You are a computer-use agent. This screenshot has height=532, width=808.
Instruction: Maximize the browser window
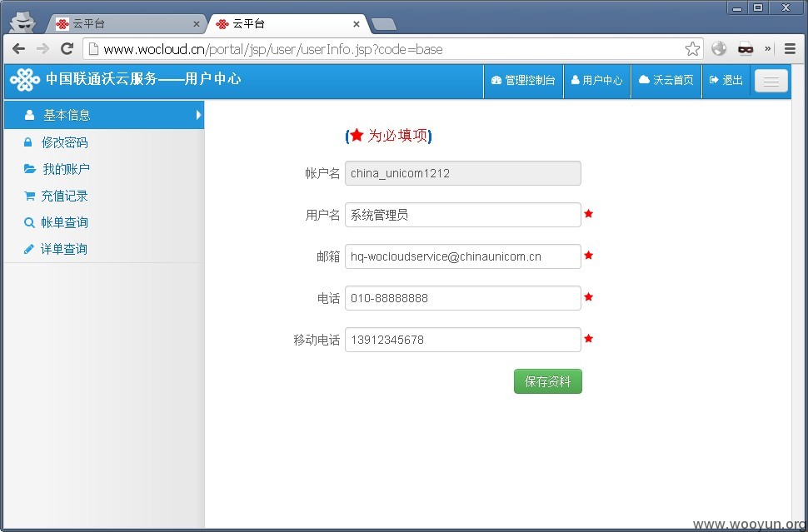point(758,7)
